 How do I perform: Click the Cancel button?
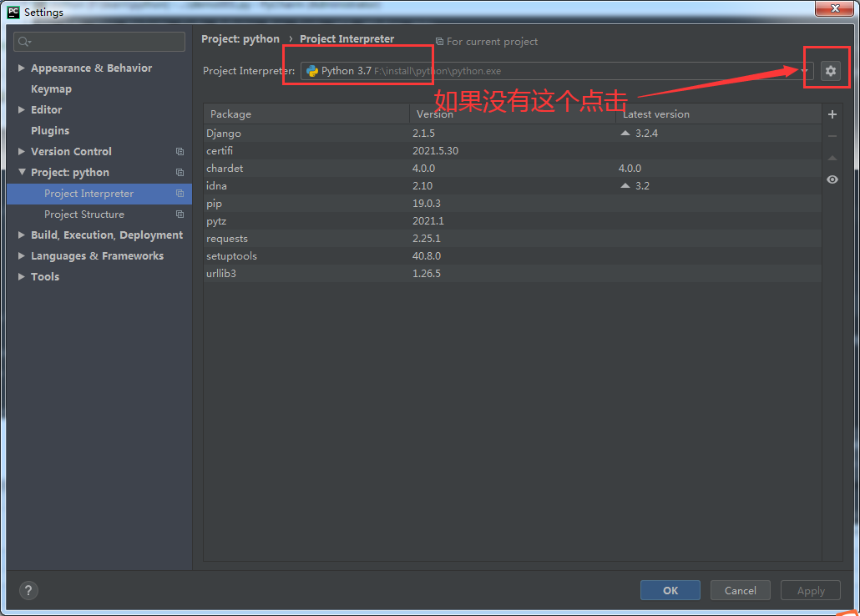pyautogui.click(x=740, y=590)
